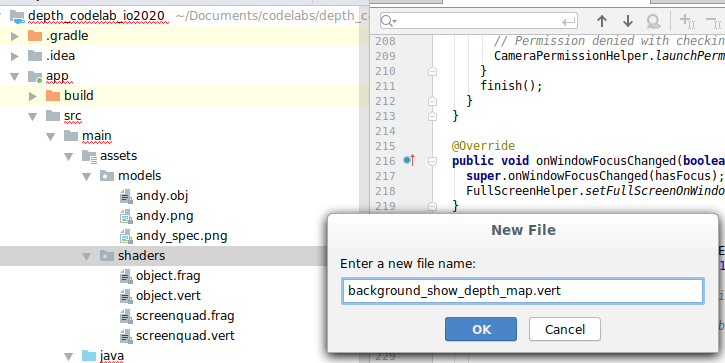The width and height of the screenshot is (725, 363).
Task: Cancel the New File dialog
Action: click(565, 329)
